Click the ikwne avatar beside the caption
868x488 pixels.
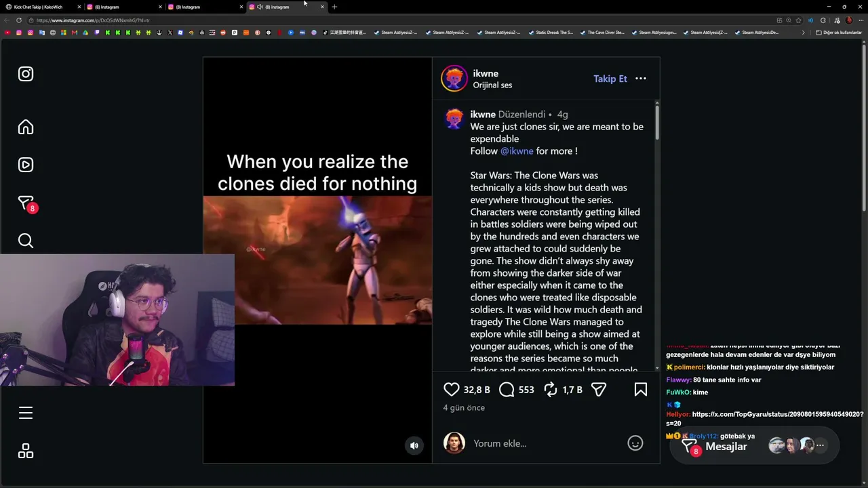pos(454,119)
